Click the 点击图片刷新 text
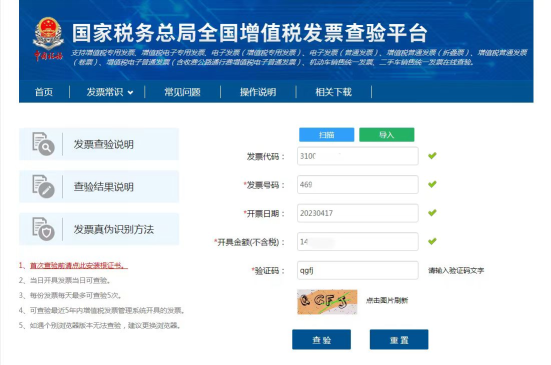 click(387, 300)
